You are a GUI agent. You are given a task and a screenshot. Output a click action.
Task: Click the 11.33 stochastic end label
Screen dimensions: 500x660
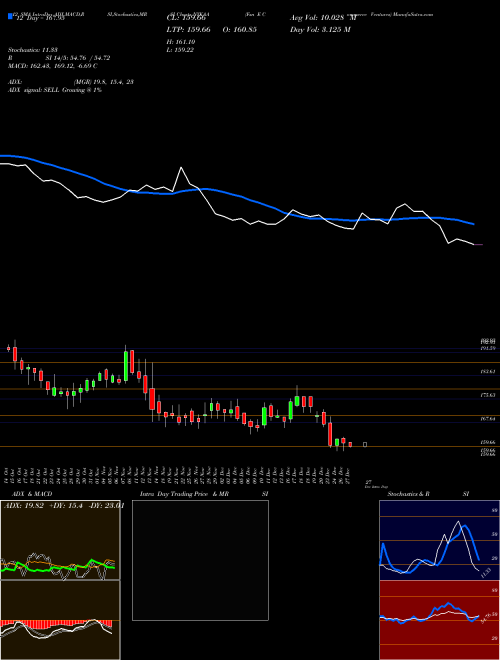coord(485,572)
